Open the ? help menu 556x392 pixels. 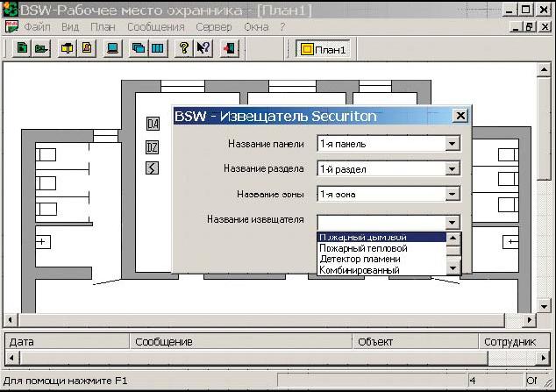pyautogui.click(x=282, y=27)
